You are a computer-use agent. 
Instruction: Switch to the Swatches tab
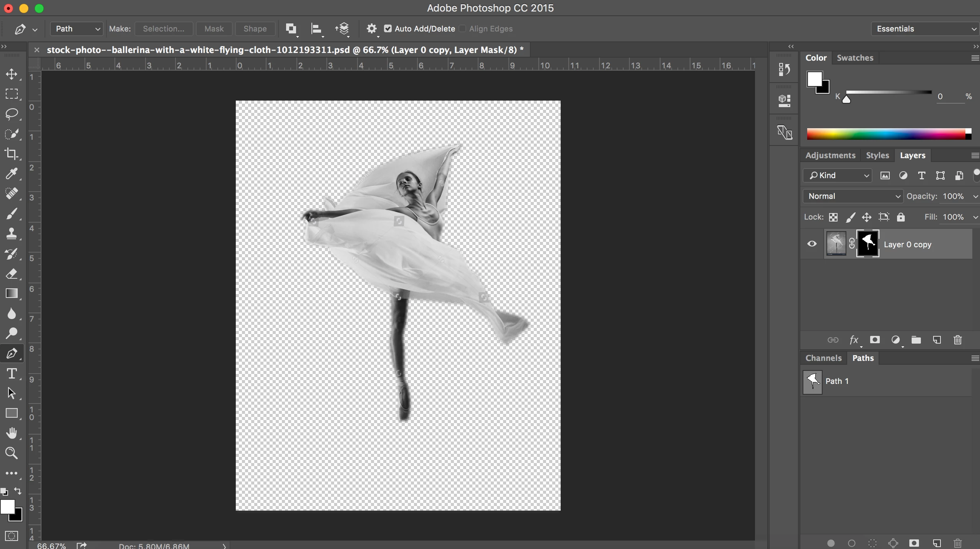click(855, 58)
